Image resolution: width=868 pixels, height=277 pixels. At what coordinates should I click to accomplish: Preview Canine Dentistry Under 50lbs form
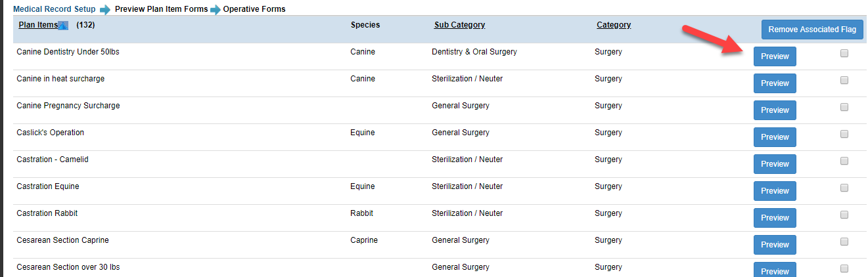coord(775,56)
